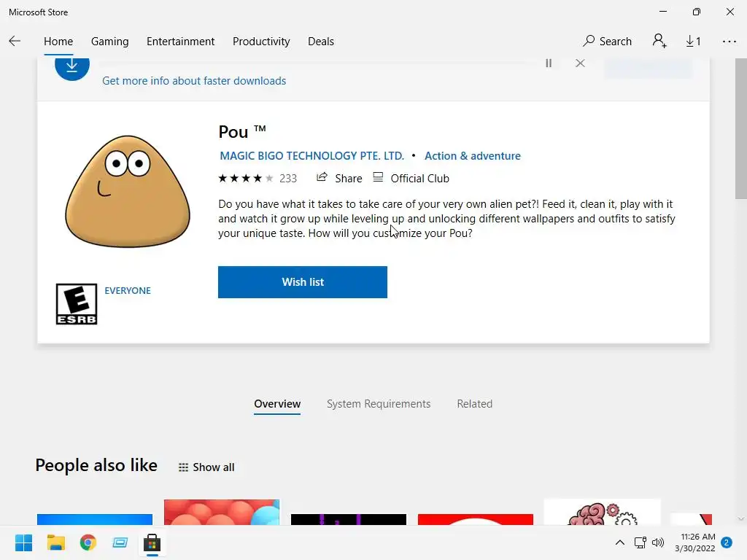
Task: Switch to the Entertainment tab
Action: pos(181,42)
